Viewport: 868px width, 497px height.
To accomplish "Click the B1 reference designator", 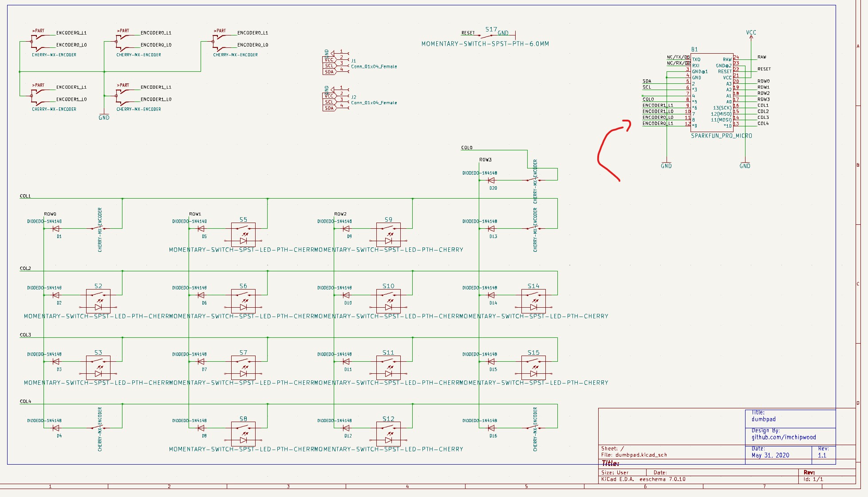I will click(x=694, y=49).
